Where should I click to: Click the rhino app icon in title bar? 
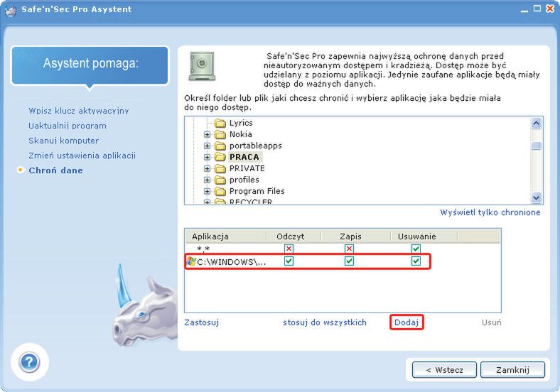(x=11, y=11)
